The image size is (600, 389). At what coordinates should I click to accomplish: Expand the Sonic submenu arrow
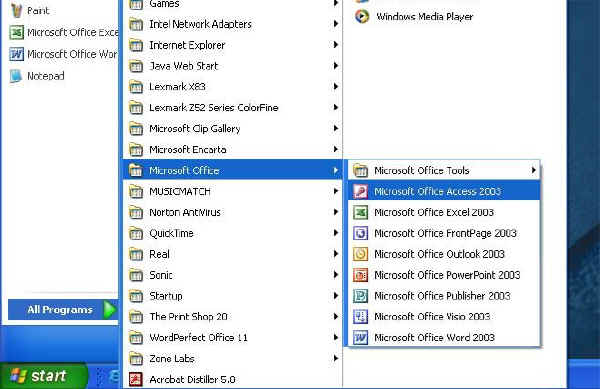[x=336, y=275]
